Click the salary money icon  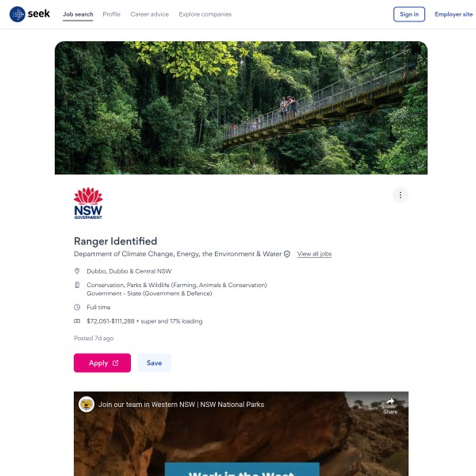(77, 321)
